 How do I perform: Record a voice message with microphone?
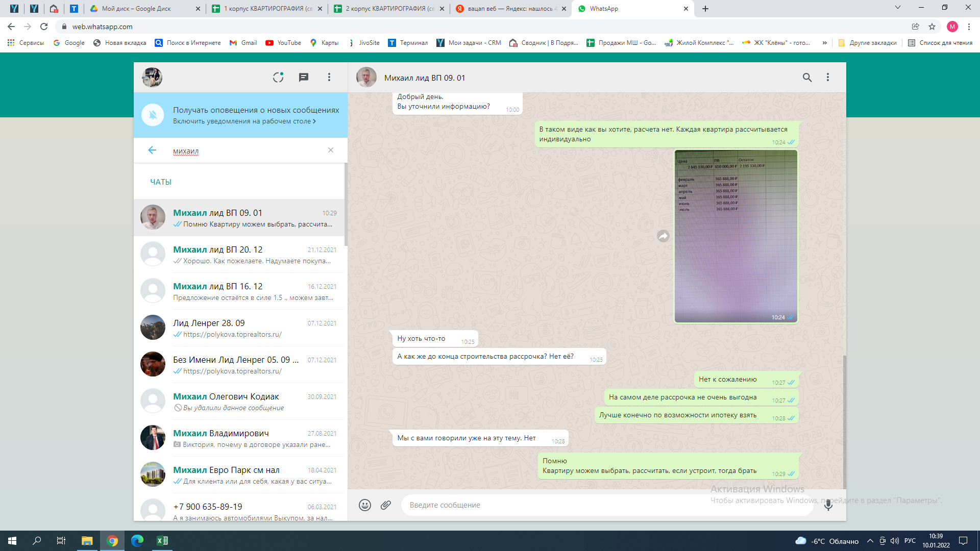pos(828,505)
